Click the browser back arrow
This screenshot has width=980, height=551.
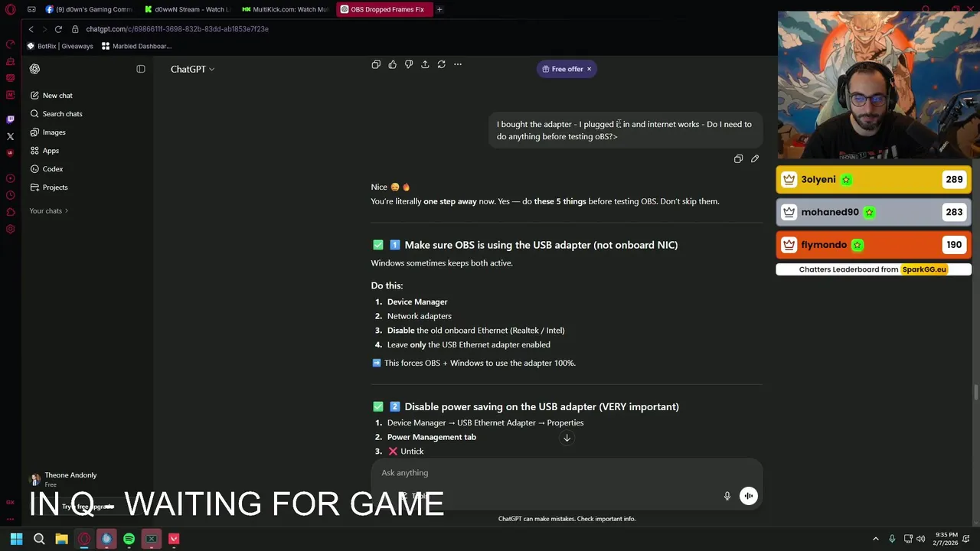(x=31, y=29)
